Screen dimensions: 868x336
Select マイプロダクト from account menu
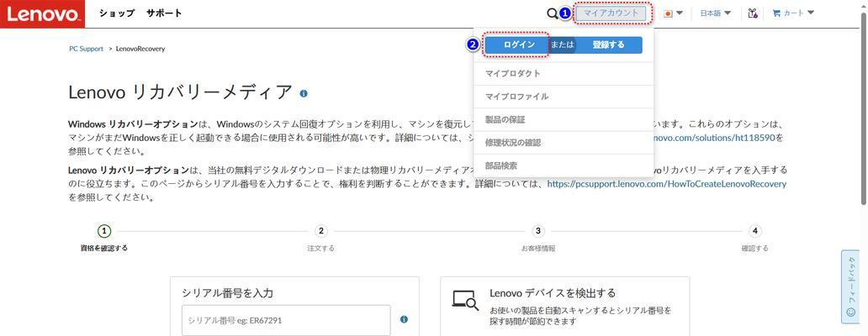564,74
